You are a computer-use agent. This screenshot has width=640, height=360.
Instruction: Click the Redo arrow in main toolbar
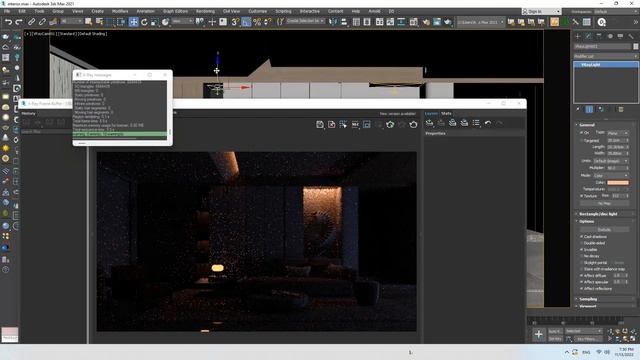coord(19,22)
